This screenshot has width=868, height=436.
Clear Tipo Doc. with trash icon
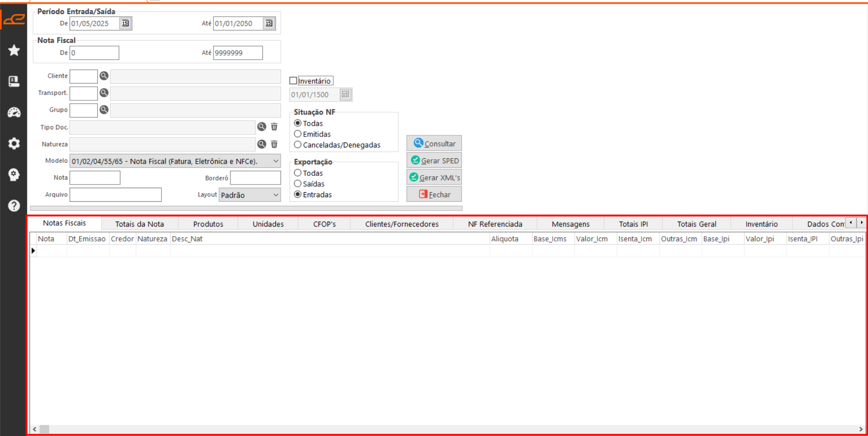(x=274, y=127)
